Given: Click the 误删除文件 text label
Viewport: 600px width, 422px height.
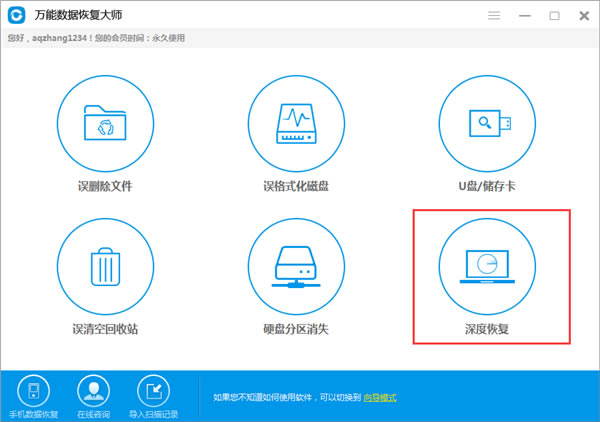Looking at the screenshot, I should click(104, 186).
